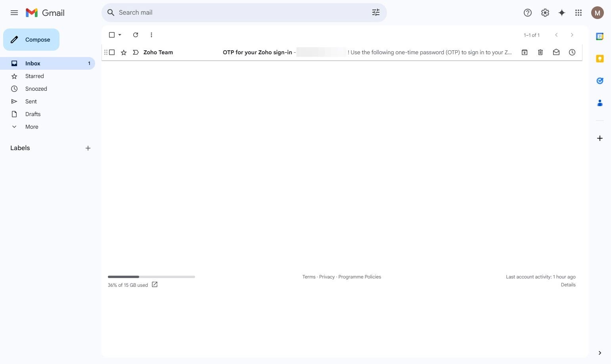
Task: Open Google Calendar side panel
Action: coord(600,36)
